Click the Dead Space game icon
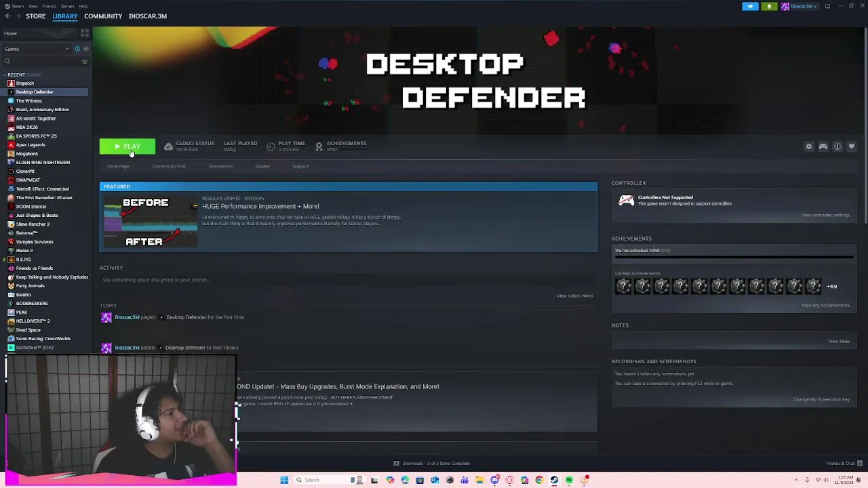 pos(11,330)
